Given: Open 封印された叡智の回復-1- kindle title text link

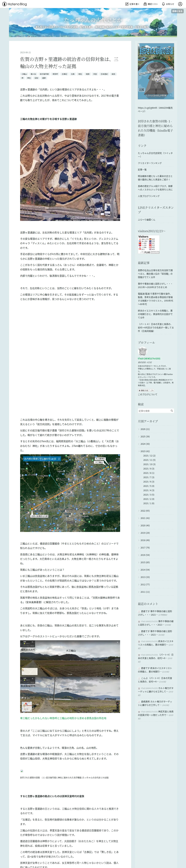Looking at the screenshot, I should [x=155, y=128].
